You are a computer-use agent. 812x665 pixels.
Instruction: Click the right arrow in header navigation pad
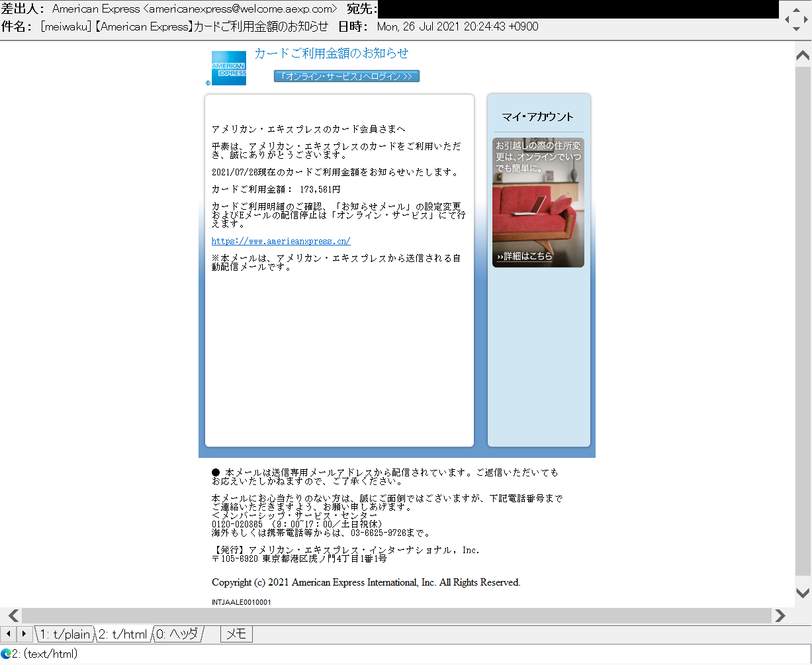[805, 20]
